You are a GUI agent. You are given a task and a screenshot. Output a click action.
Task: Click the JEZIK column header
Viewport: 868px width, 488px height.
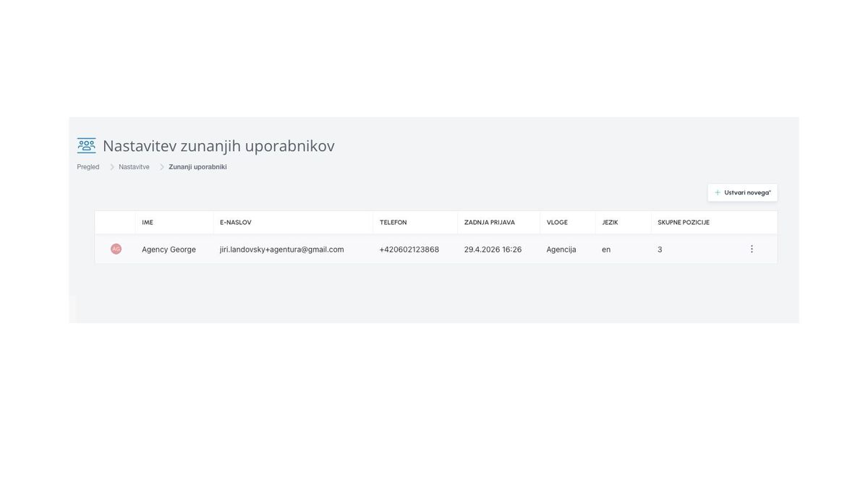[x=610, y=223]
